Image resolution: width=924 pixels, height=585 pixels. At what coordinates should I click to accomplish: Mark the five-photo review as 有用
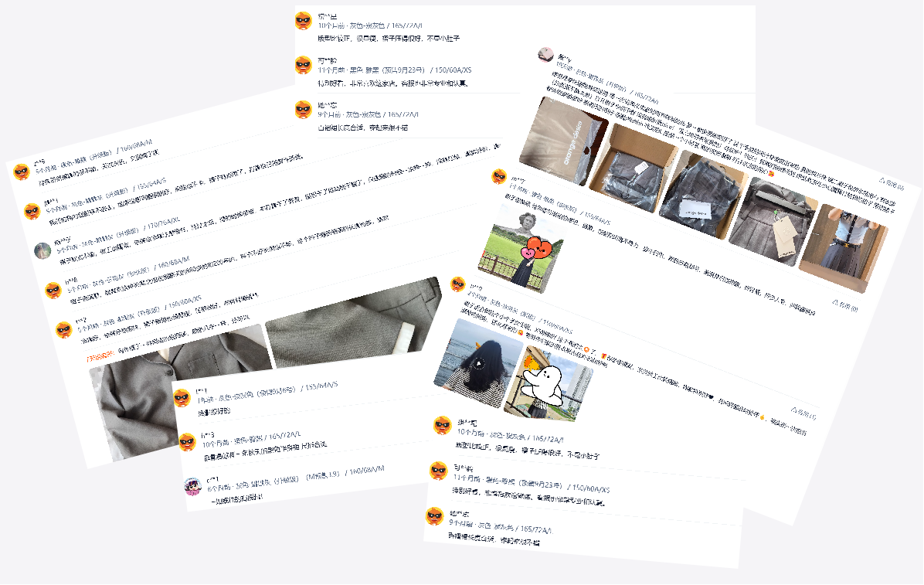(x=892, y=184)
